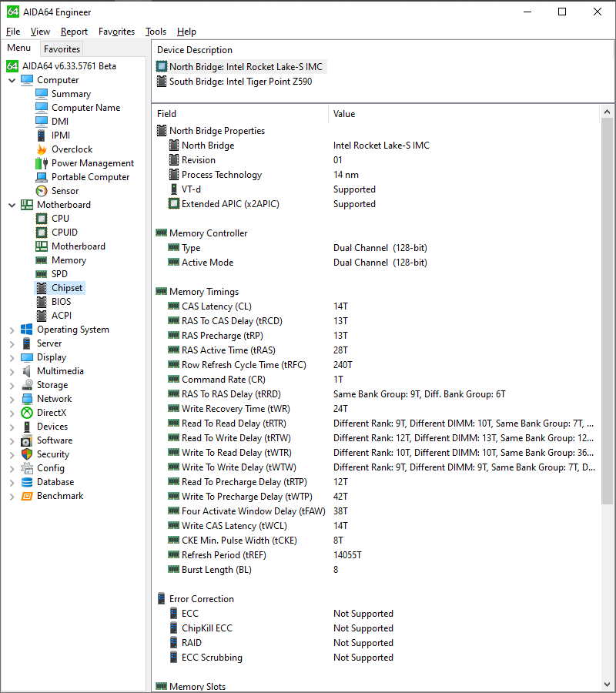This screenshot has width=616, height=693.
Task: Select the Benchmark icon in tree
Action: (x=27, y=496)
